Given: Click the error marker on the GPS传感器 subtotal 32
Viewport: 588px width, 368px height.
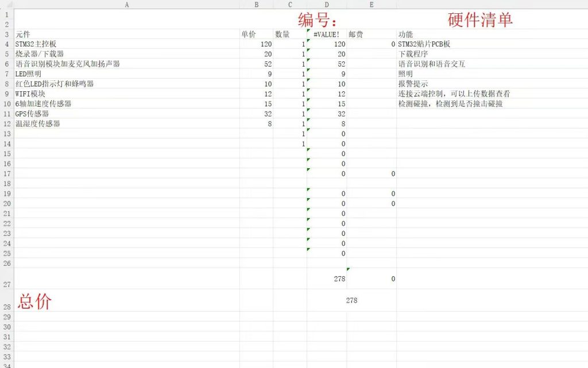Looking at the screenshot, I should tap(308, 111).
